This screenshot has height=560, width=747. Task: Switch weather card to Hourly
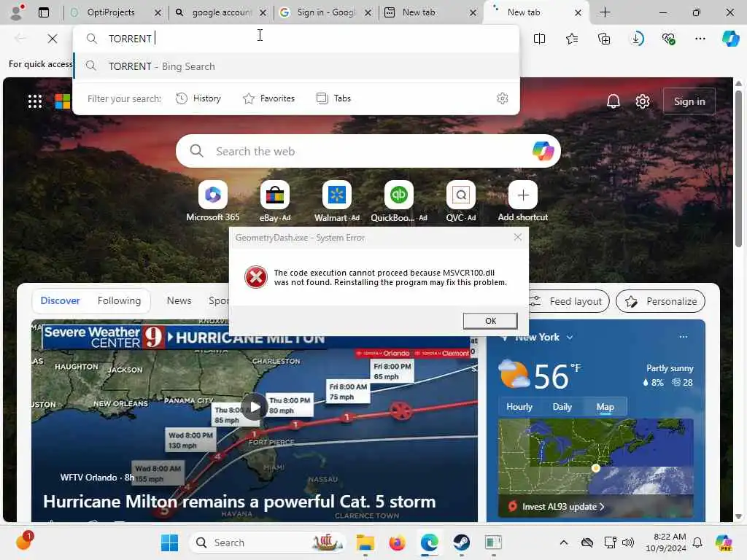tap(519, 407)
